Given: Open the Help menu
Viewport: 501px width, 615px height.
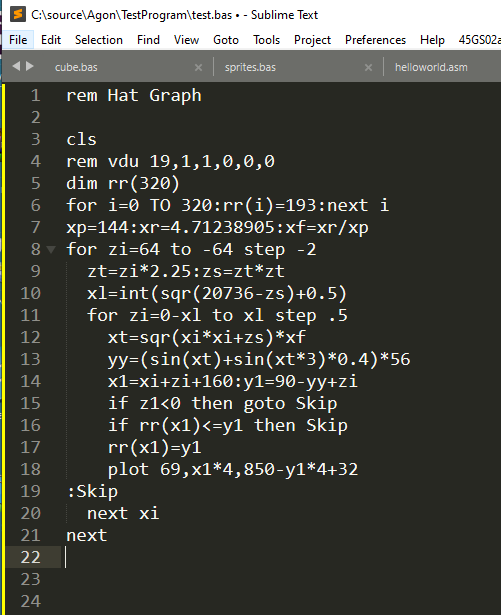Looking at the screenshot, I should (432, 40).
